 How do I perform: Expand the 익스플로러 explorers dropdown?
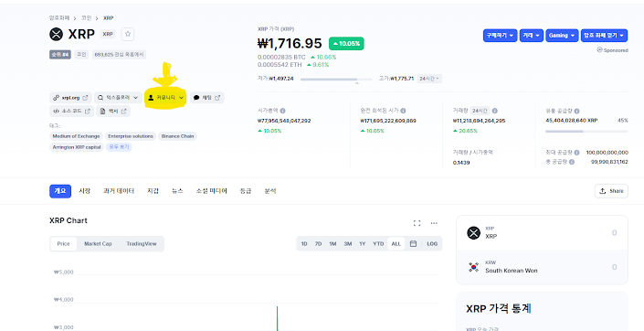[x=118, y=98]
